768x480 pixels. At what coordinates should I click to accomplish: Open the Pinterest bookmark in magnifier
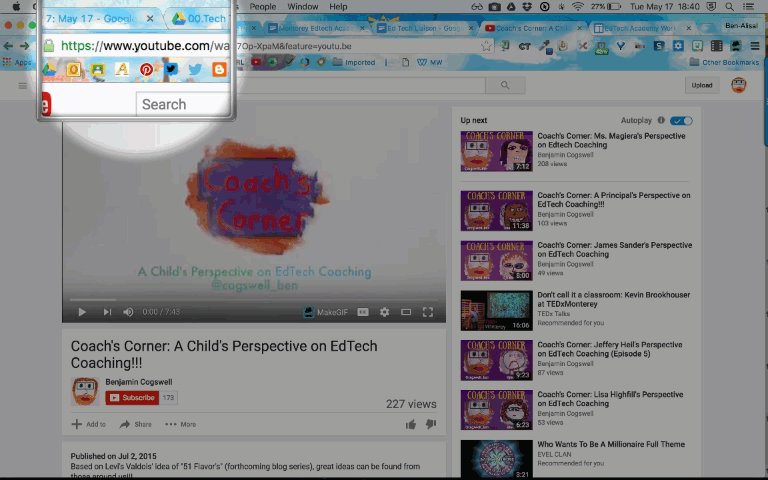point(146,70)
